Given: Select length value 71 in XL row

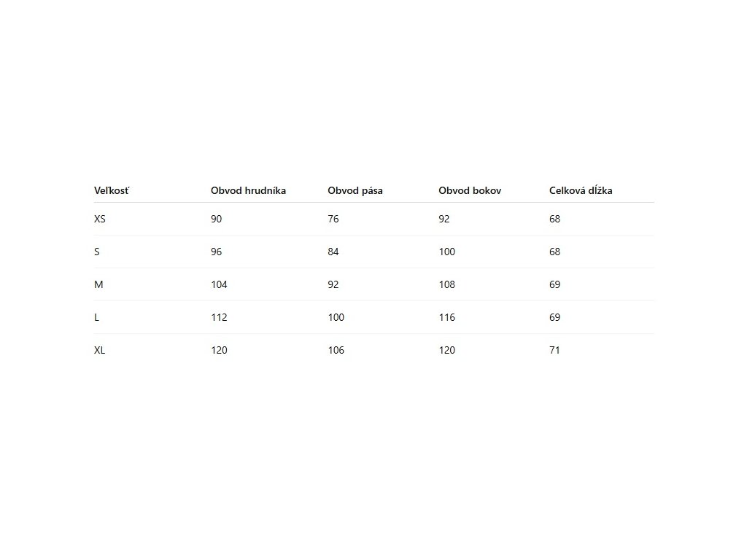Looking at the screenshot, I should pyautogui.click(x=554, y=350).
